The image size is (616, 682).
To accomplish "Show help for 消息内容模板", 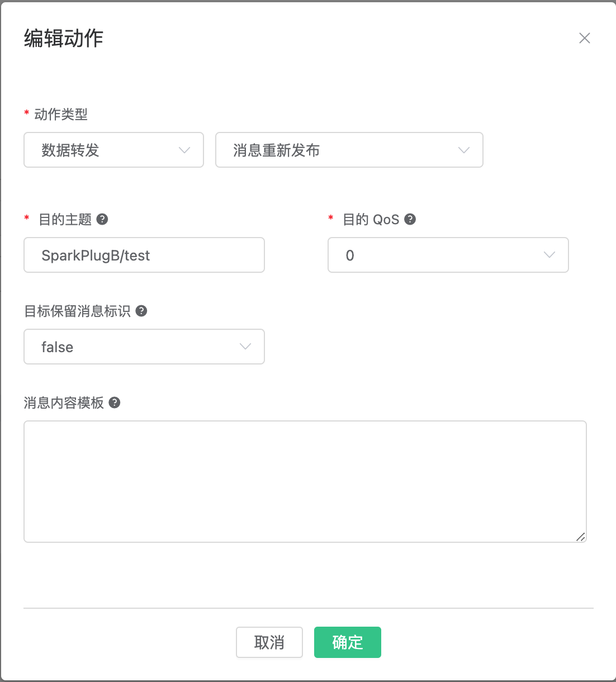I will point(115,402).
